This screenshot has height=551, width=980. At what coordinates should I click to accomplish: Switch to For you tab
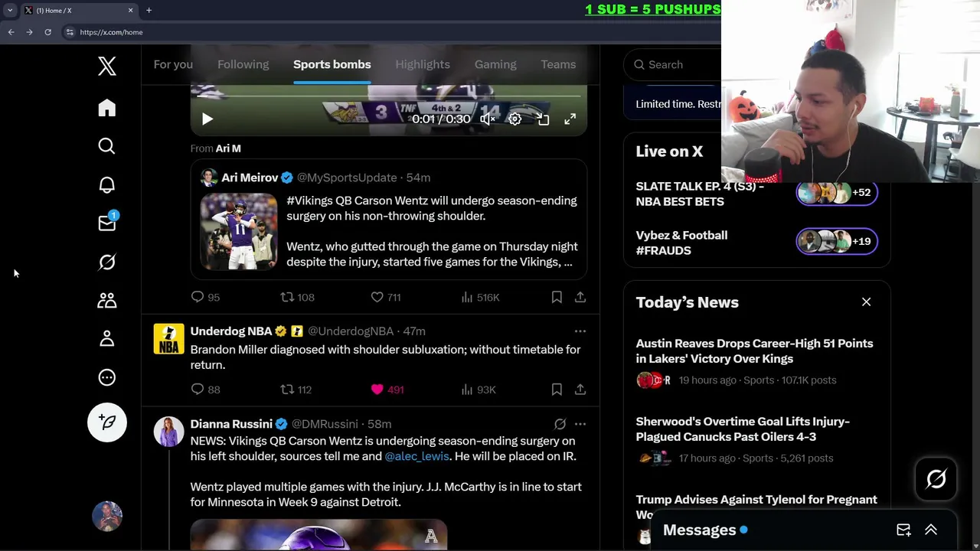click(x=173, y=64)
